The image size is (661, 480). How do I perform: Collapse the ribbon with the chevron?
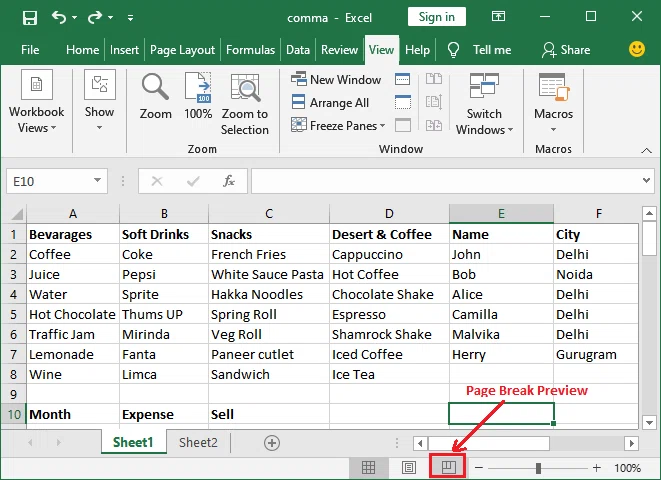click(x=646, y=150)
